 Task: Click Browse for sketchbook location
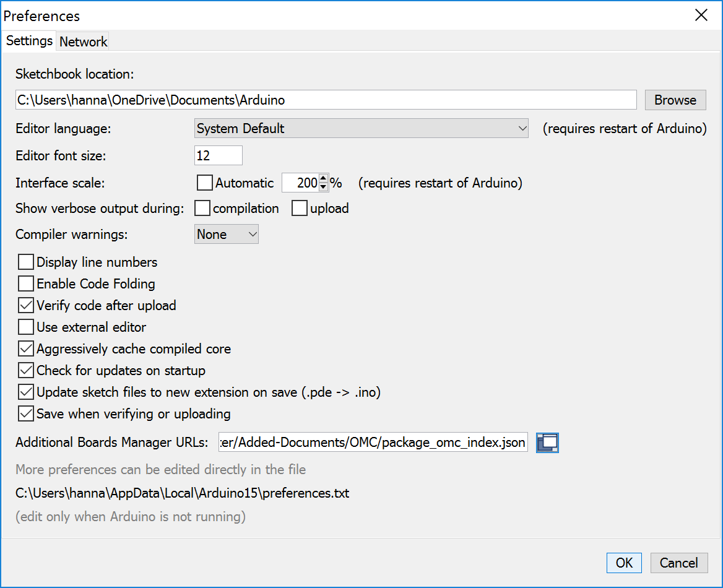(x=675, y=100)
